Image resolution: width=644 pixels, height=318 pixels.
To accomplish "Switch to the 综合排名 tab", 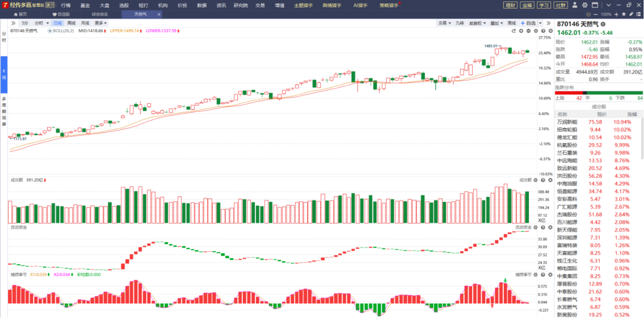I will pyautogui.click(x=100, y=14).
